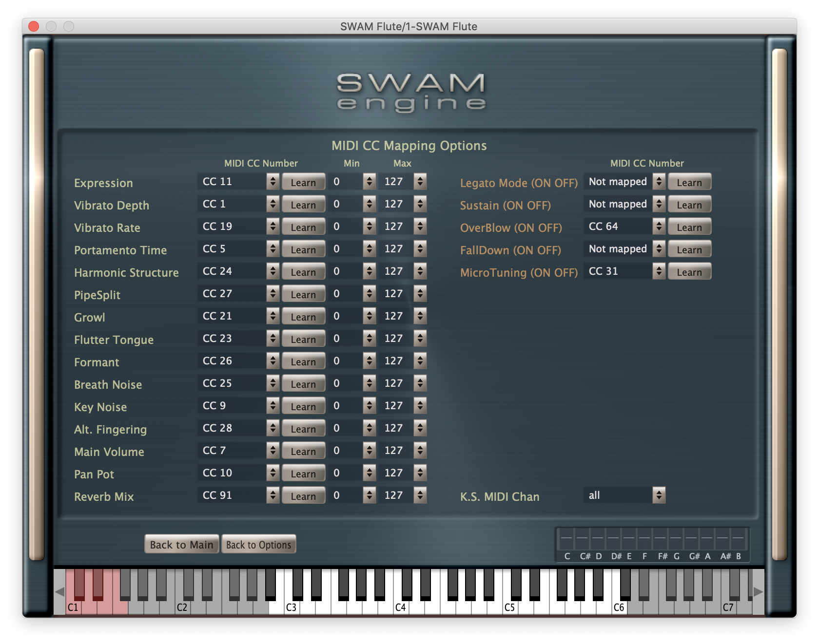The height and width of the screenshot is (644, 819).
Task: Click the C1 keyswitch key
Action: [x=73, y=606]
